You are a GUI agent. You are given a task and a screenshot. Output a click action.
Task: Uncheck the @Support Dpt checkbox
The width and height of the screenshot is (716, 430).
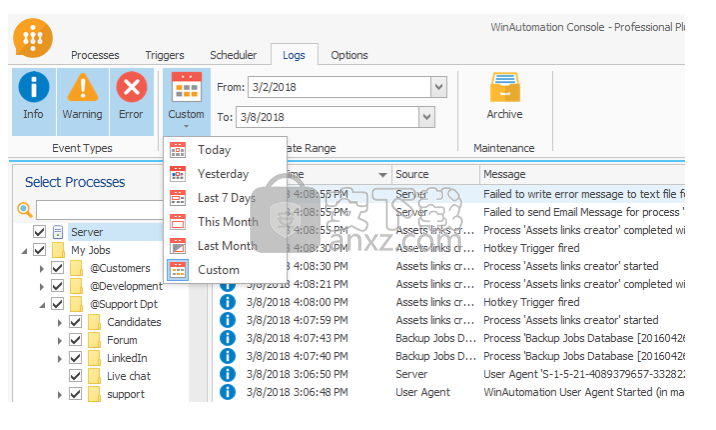pyautogui.click(x=58, y=304)
